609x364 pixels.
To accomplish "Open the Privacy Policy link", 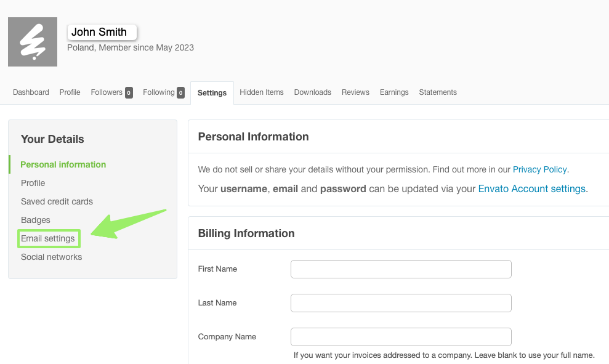I will (539, 169).
